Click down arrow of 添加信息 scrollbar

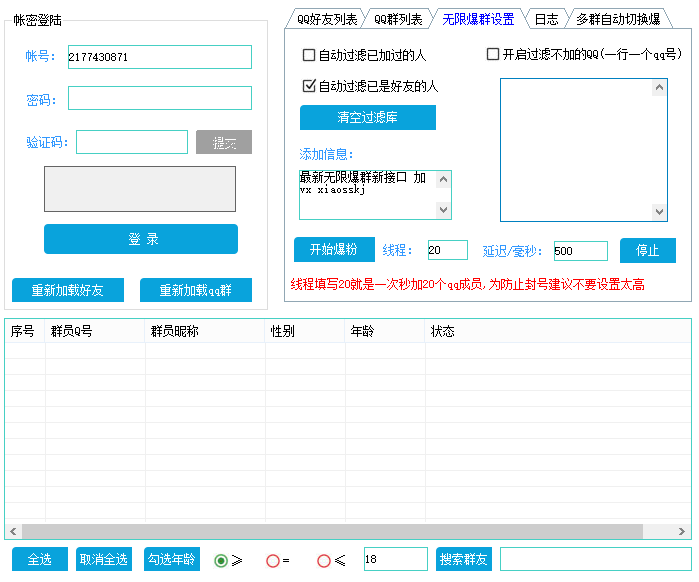tap(444, 209)
